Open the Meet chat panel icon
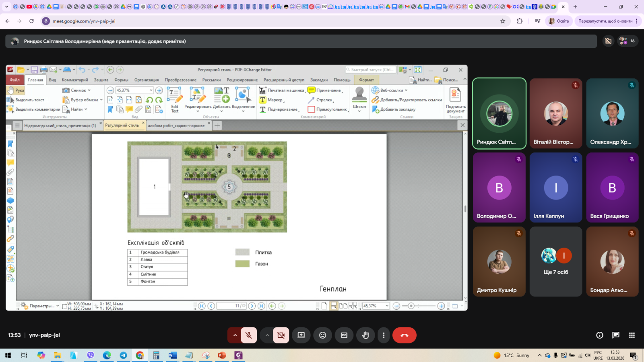This screenshot has height=362, width=644. 615,335
